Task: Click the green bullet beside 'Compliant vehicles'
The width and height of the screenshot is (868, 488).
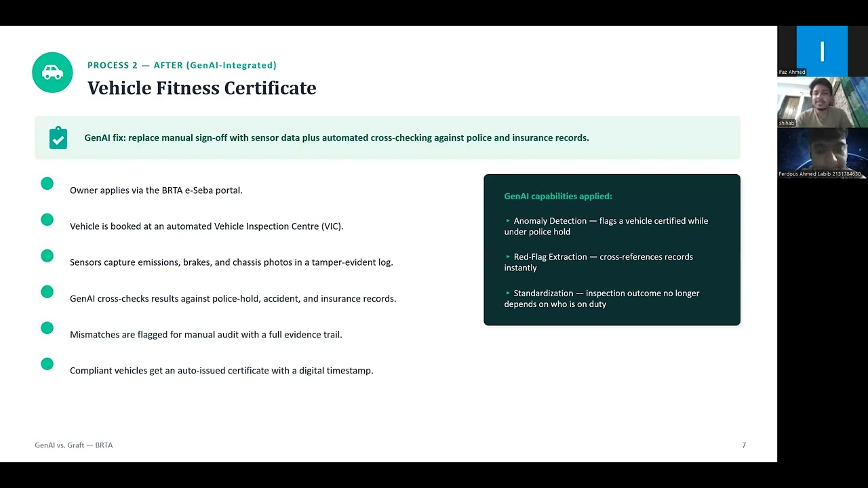Action: 47,364
